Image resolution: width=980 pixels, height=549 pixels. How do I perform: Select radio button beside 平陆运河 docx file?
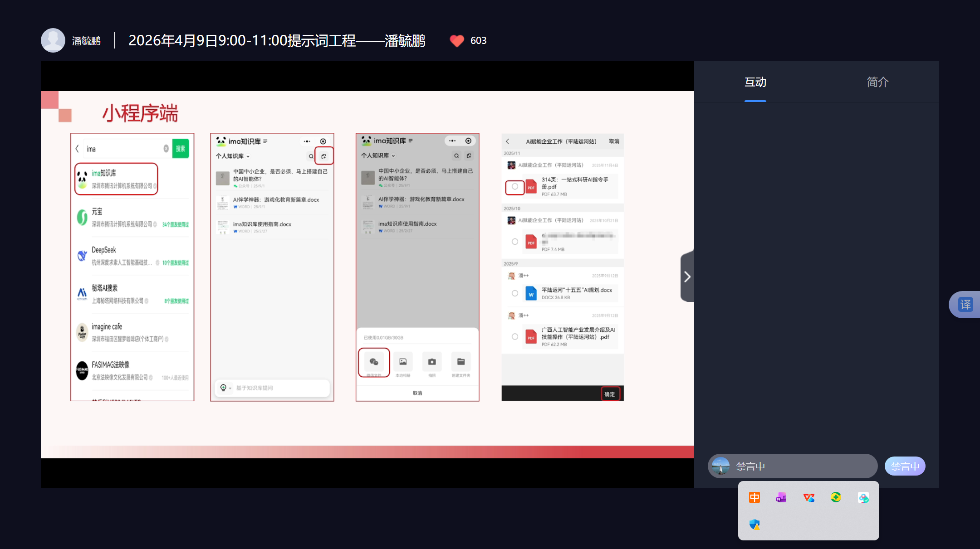coord(514,293)
